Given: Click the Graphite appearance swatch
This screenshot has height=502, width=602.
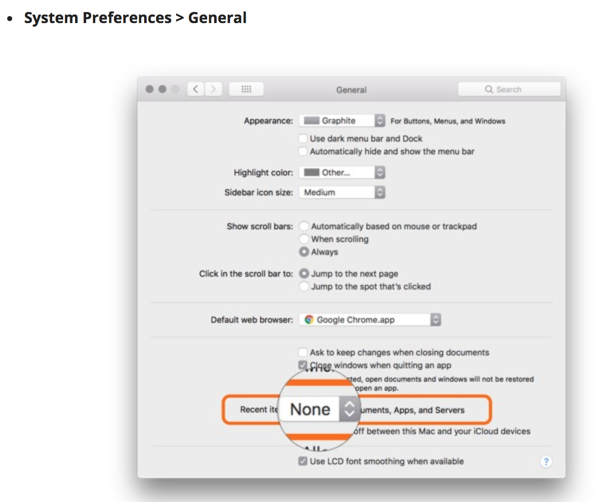Looking at the screenshot, I should pyautogui.click(x=311, y=121).
